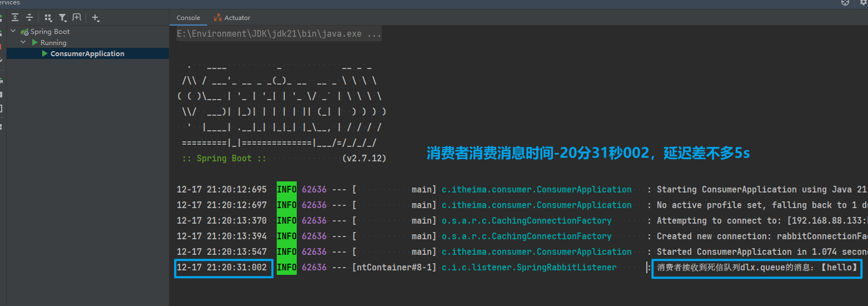Select the Running tree row
This screenshot has height=306, width=868.
(x=88, y=42)
